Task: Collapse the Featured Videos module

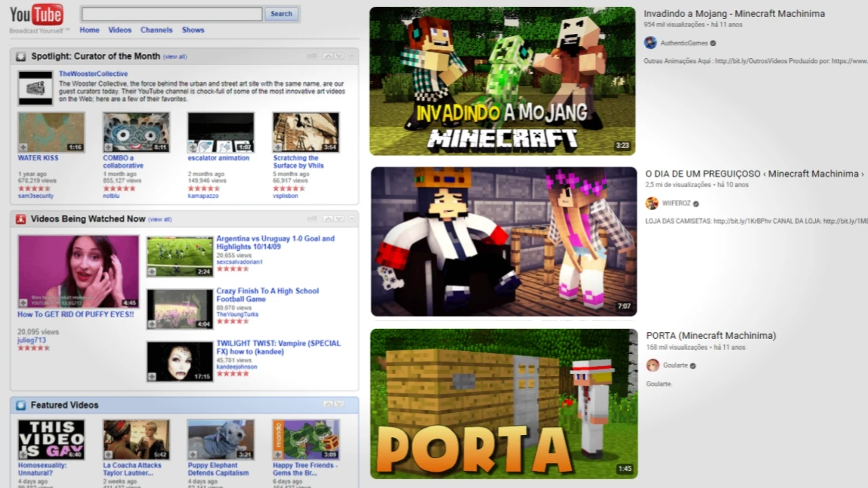Action: coord(329,404)
